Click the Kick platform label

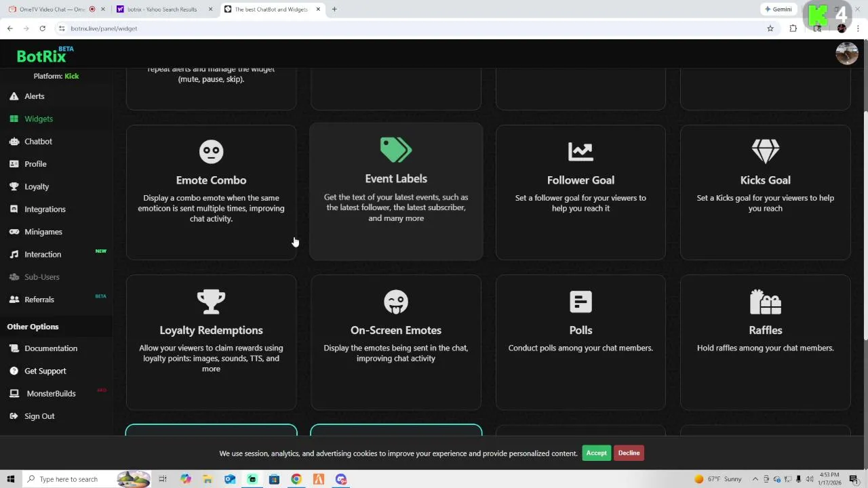[72, 76]
